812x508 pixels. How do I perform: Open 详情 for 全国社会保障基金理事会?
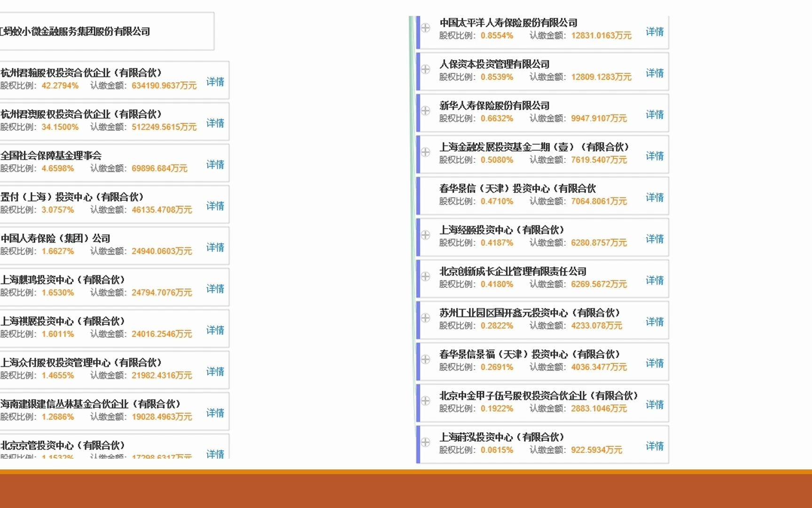click(215, 165)
